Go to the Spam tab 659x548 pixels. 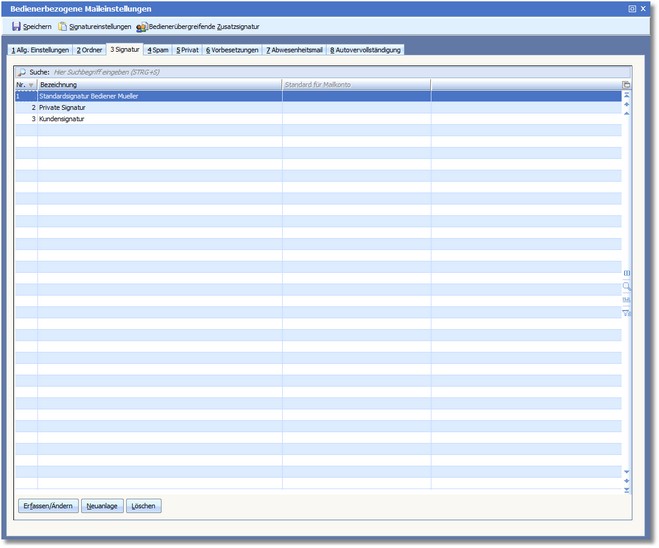point(158,50)
